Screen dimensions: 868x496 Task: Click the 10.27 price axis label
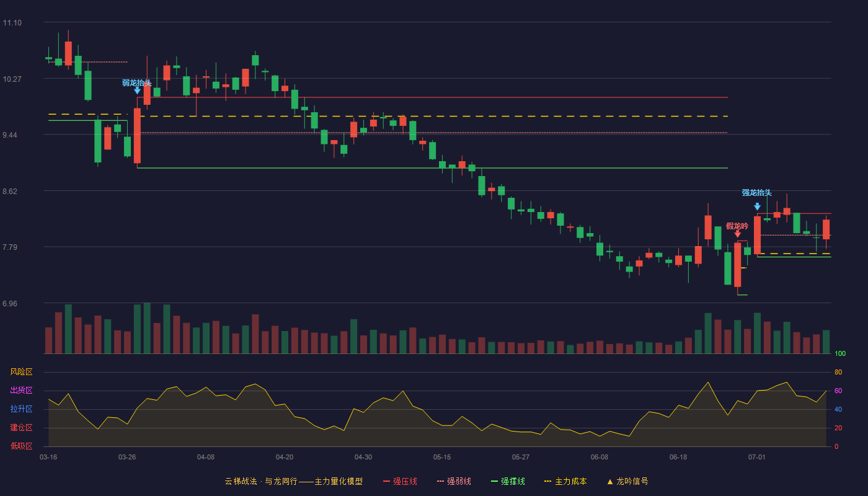(x=12, y=79)
